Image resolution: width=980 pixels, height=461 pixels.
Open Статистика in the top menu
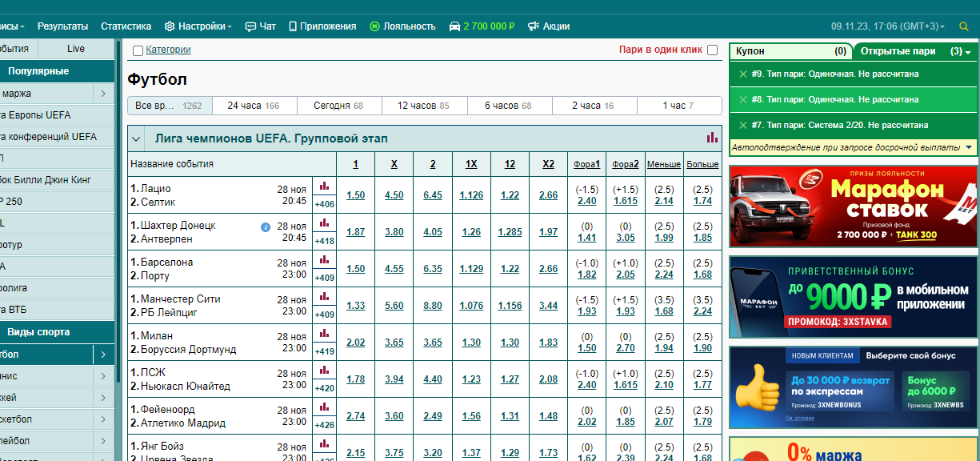tap(126, 26)
